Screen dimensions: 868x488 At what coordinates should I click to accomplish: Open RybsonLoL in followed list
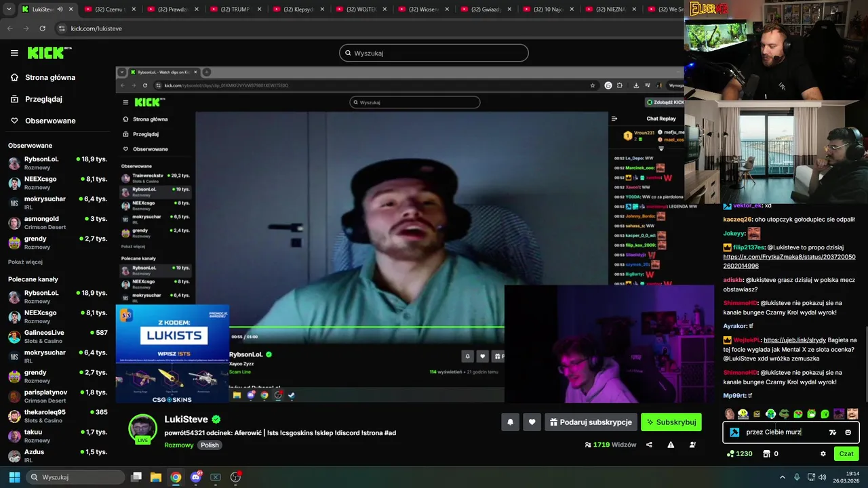pyautogui.click(x=58, y=163)
